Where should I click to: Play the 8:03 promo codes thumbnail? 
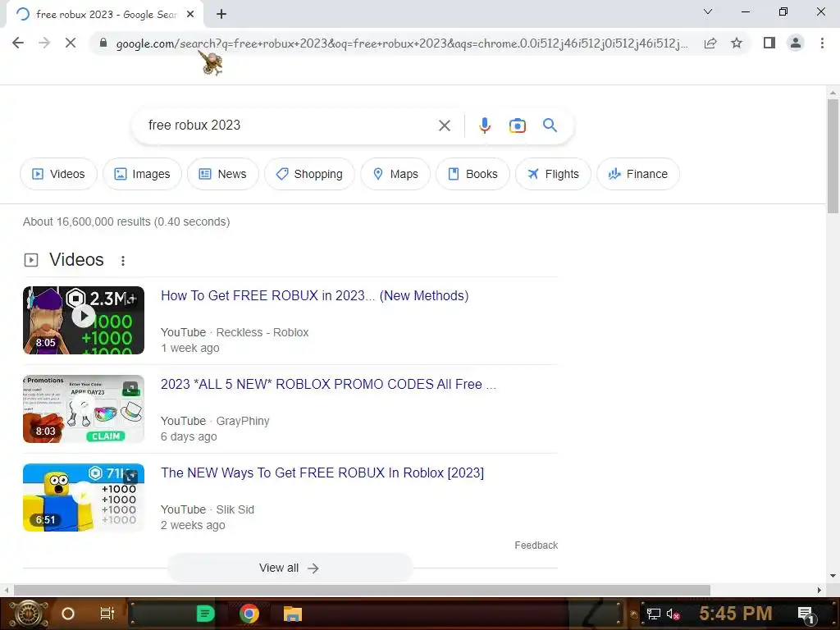pyautogui.click(x=84, y=409)
